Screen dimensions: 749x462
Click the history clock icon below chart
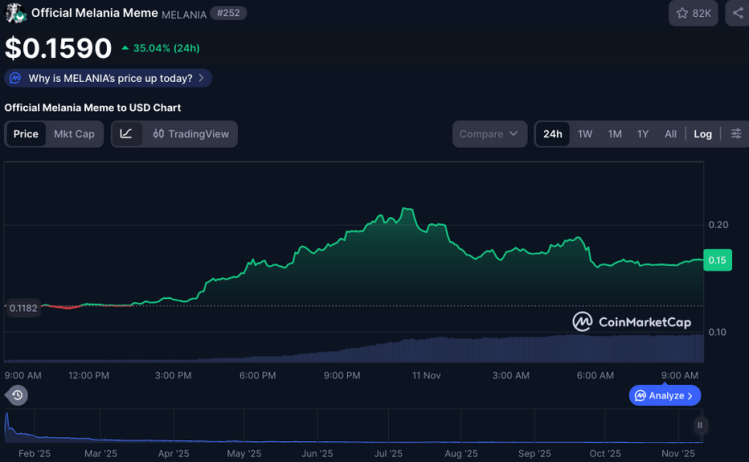17,395
